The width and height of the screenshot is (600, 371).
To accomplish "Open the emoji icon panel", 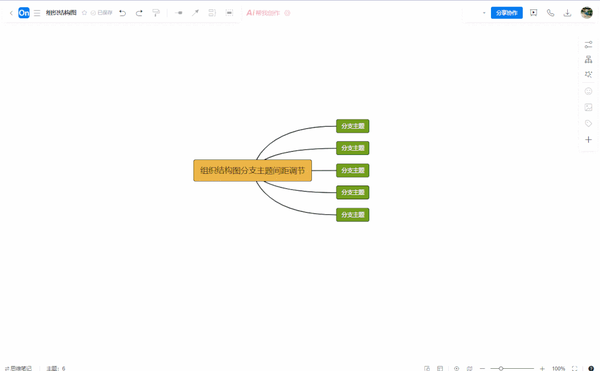I will point(589,91).
